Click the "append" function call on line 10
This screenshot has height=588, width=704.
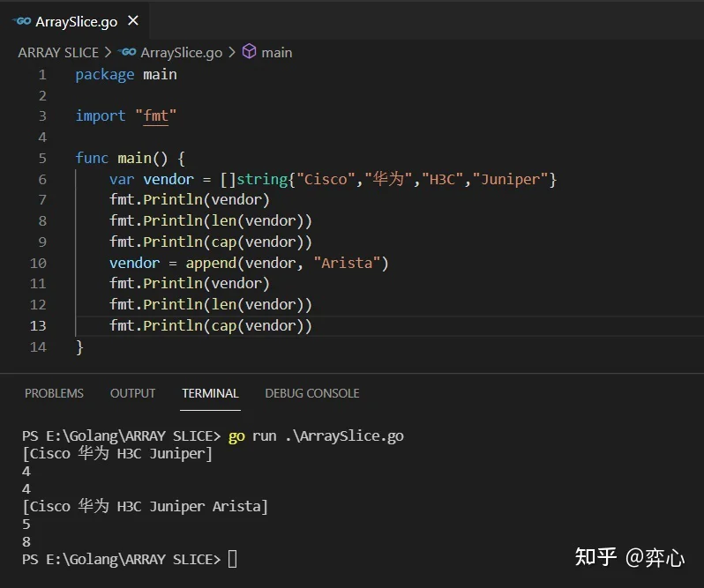click(211, 264)
